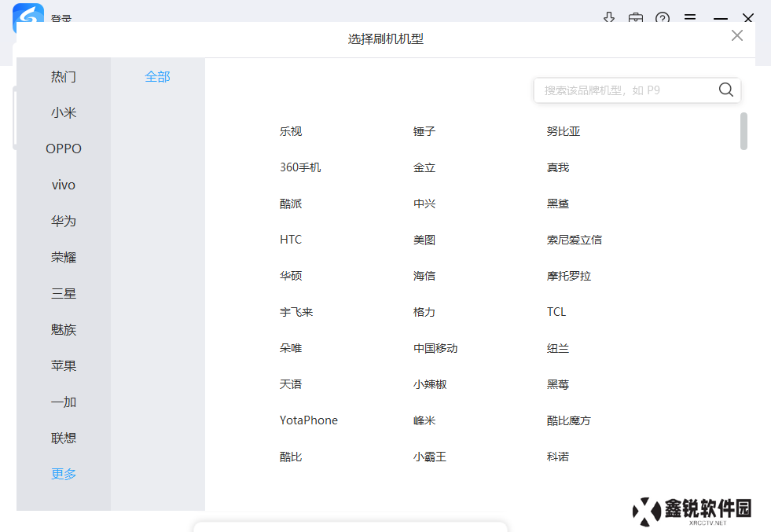
Task: Select the 热门 category
Action: tap(64, 77)
